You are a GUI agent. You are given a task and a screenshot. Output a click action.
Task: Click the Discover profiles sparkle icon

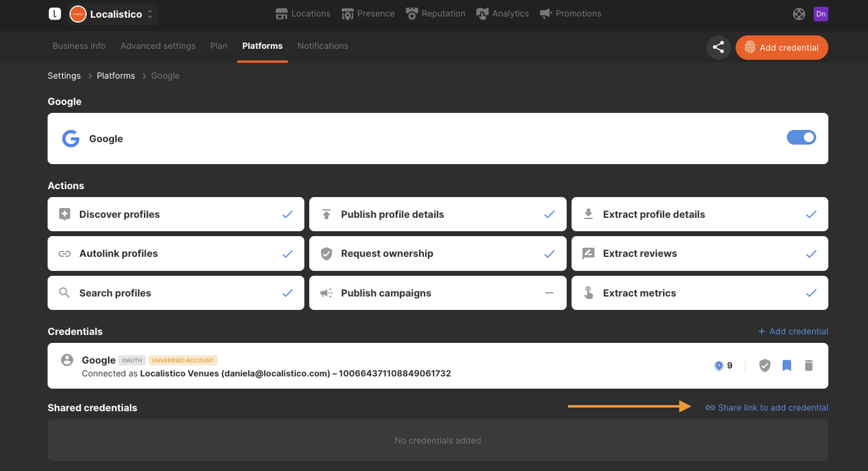[x=65, y=214]
